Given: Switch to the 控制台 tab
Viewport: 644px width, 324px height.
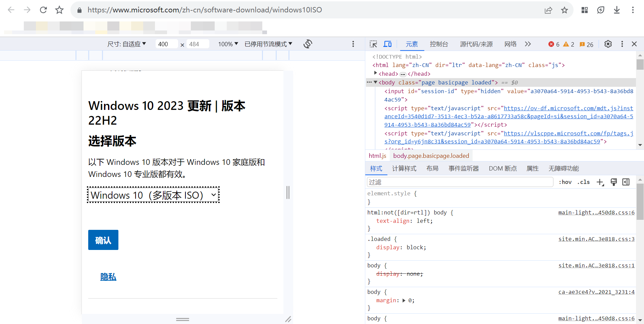Looking at the screenshot, I should pyautogui.click(x=439, y=44).
